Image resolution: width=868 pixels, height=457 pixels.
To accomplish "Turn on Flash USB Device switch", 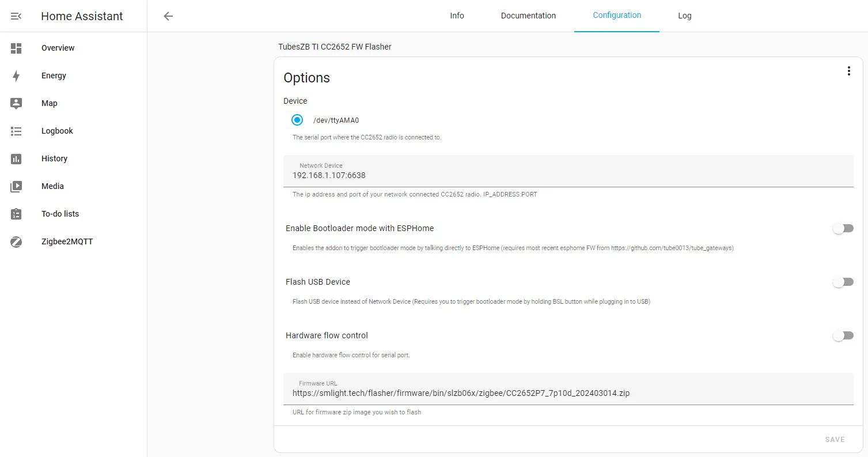I will [843, 282].
